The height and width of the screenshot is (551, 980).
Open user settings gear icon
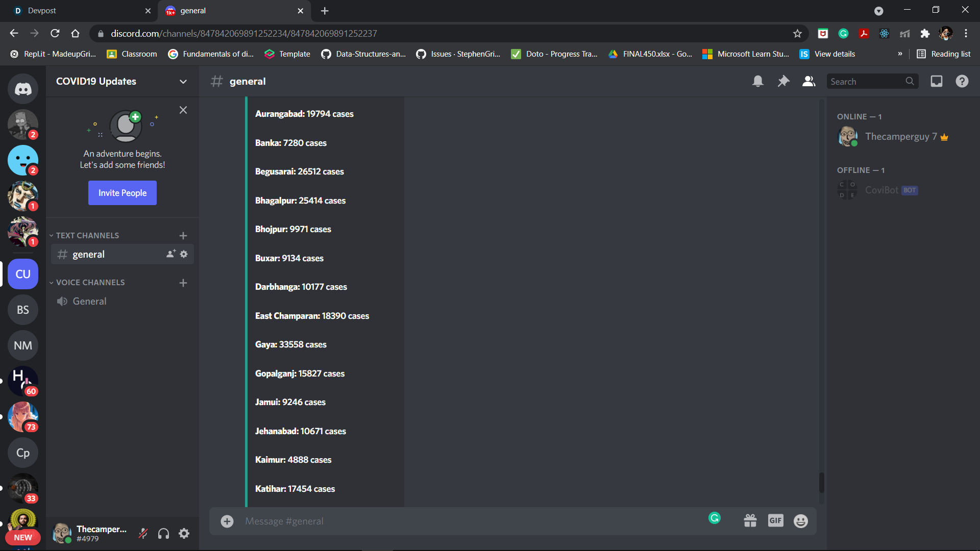tap(184, 534)
